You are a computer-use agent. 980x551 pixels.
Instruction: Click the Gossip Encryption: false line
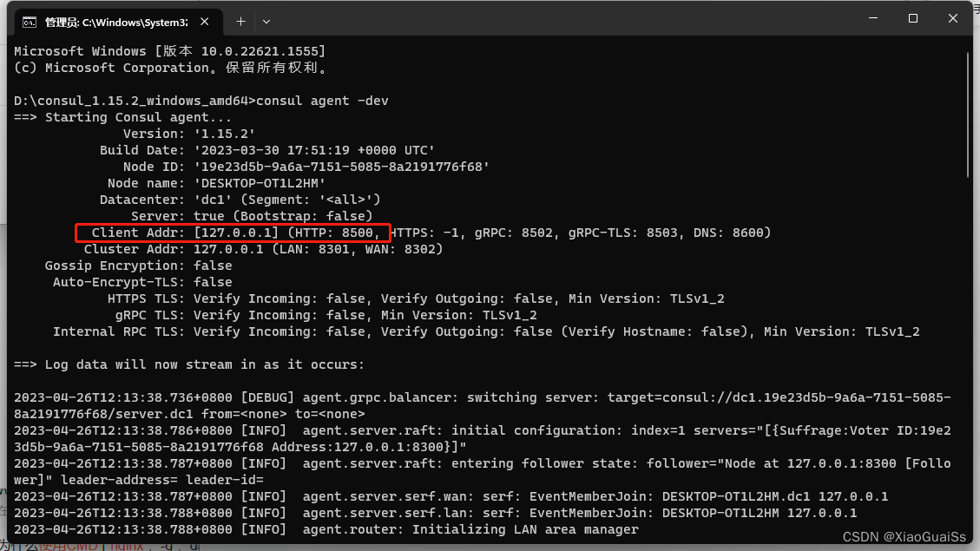[x=139, y=265]
